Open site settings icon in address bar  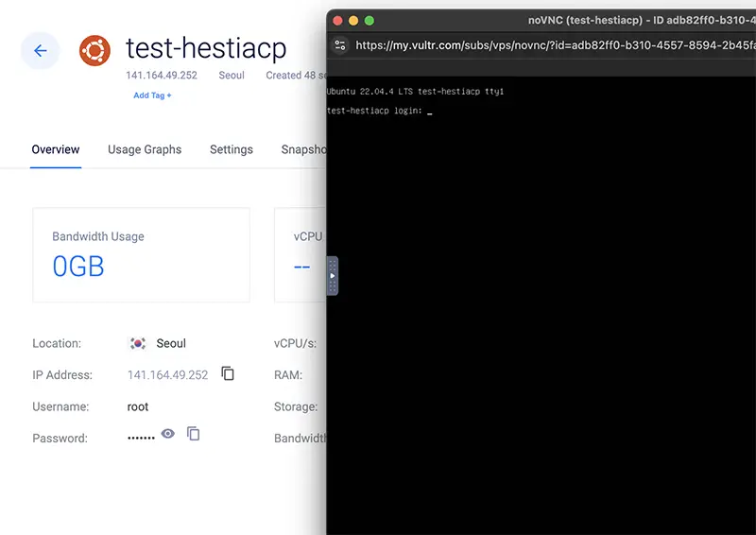click(340, 45)
